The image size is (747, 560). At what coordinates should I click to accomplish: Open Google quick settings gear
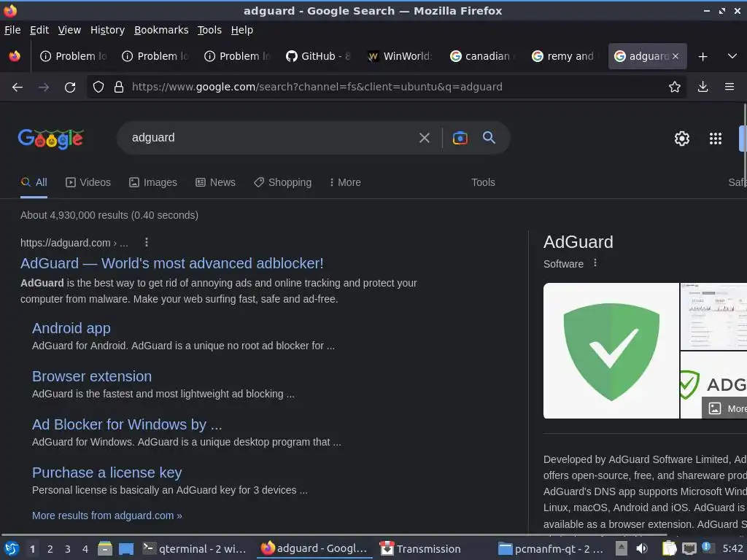pyautogui.click(x=682, y=139)
